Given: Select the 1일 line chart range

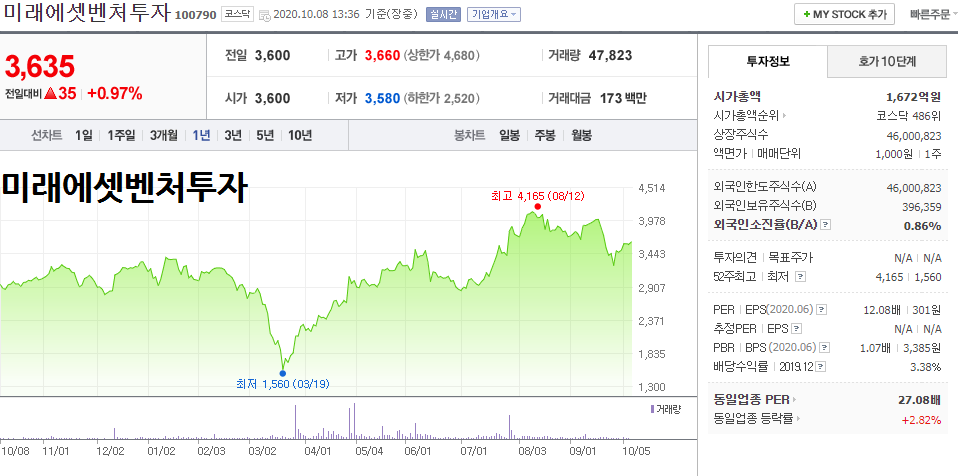Looking at the screenshot, I should click(x=83, y=136).
